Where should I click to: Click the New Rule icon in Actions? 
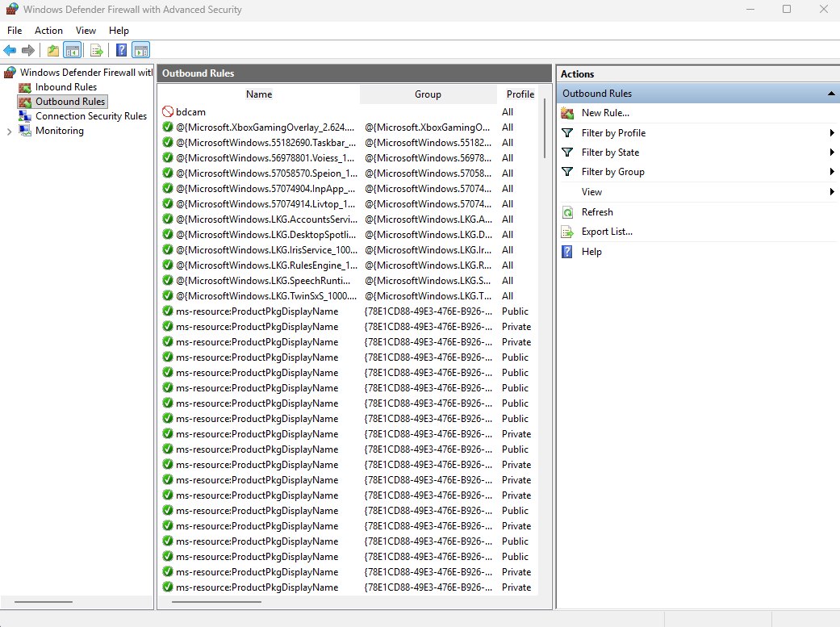(x=567, y=113)
